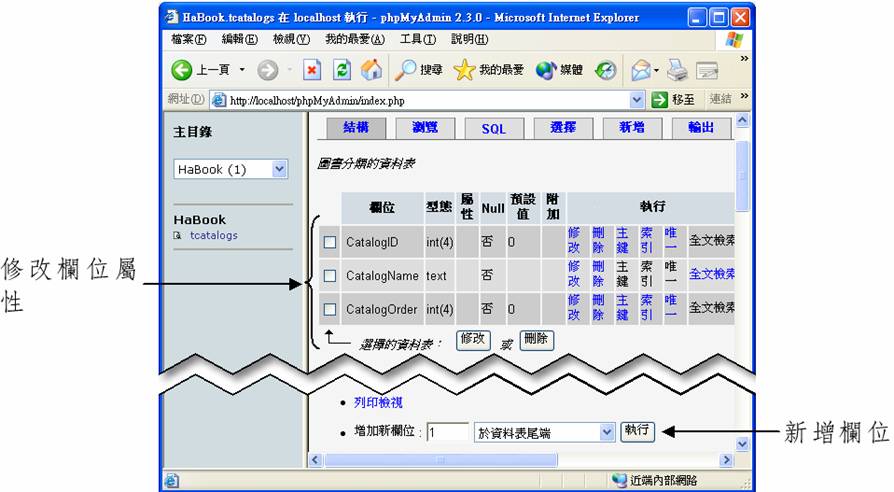
Task: Go back with the 上一頁 button
Action: pos(200,70)
